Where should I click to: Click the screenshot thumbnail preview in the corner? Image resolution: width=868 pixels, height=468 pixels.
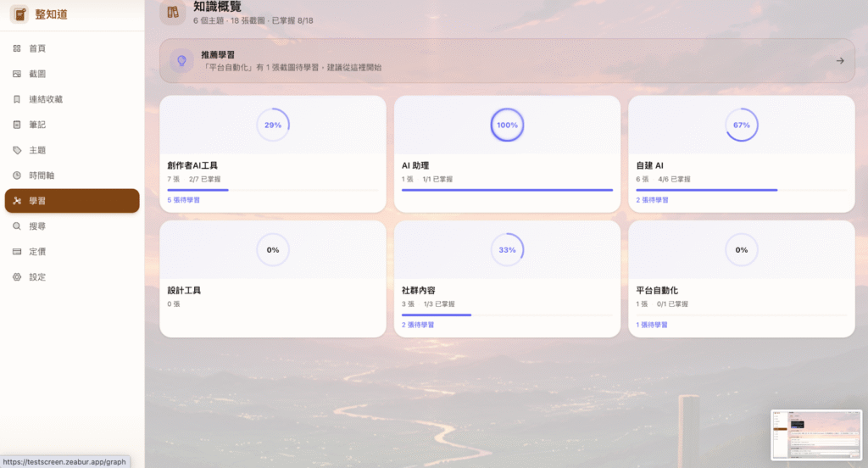point(816,435)
